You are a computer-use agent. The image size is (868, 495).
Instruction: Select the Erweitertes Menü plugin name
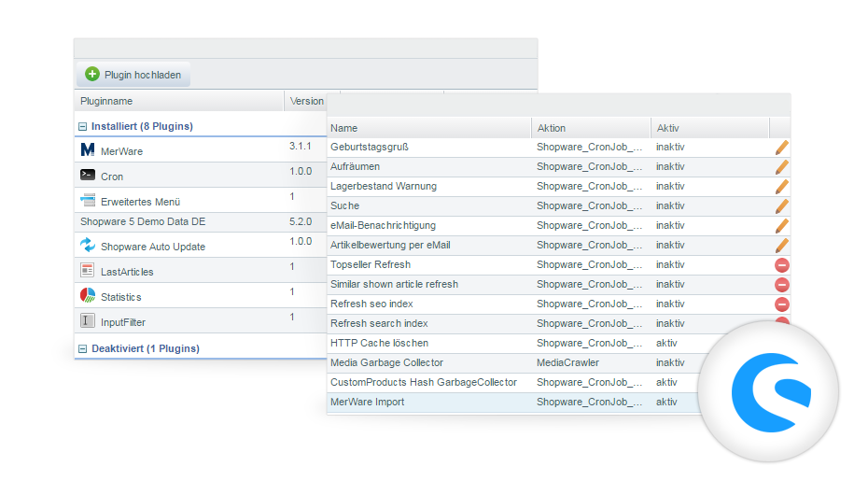point(140,202)
